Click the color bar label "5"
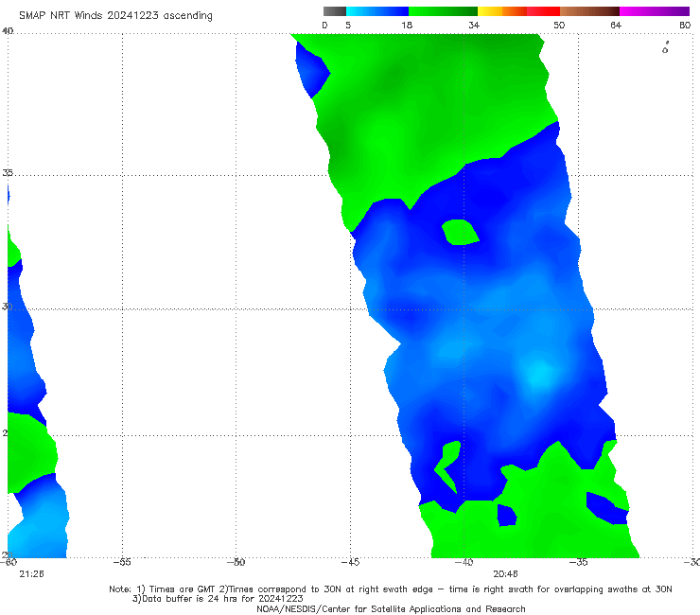This screenshot has width=700, height=615. tap(348, 26)
